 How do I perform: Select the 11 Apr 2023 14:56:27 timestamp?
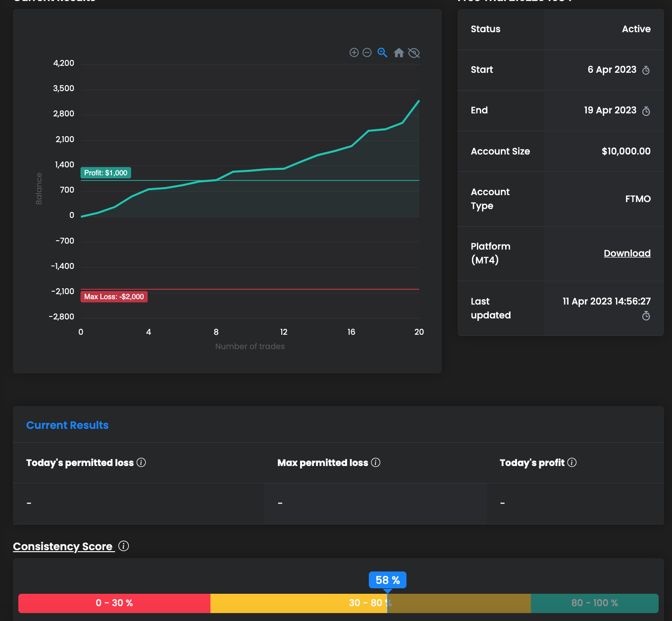pos(607,301)
